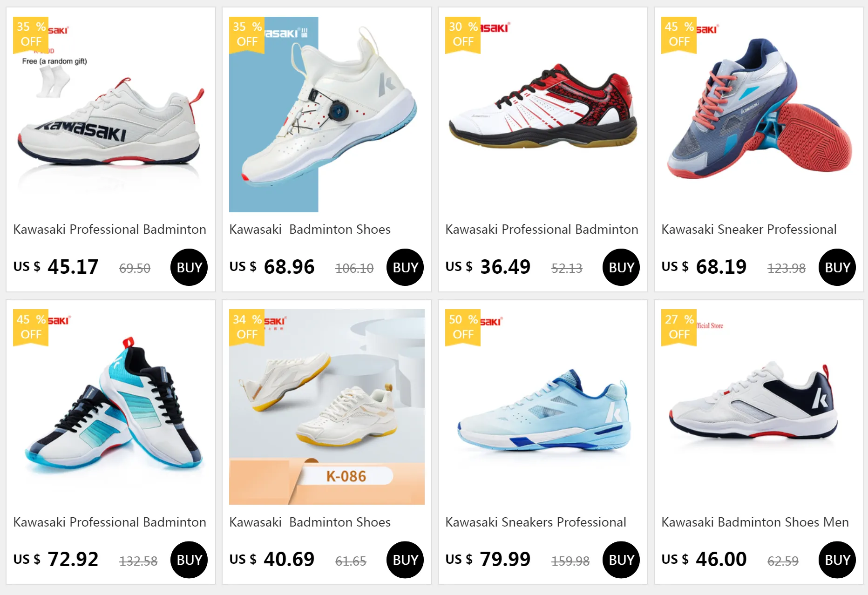Screen dimensions: 868x595
Task: Click BUY for the $68.19 shoe
Action: 837,267
